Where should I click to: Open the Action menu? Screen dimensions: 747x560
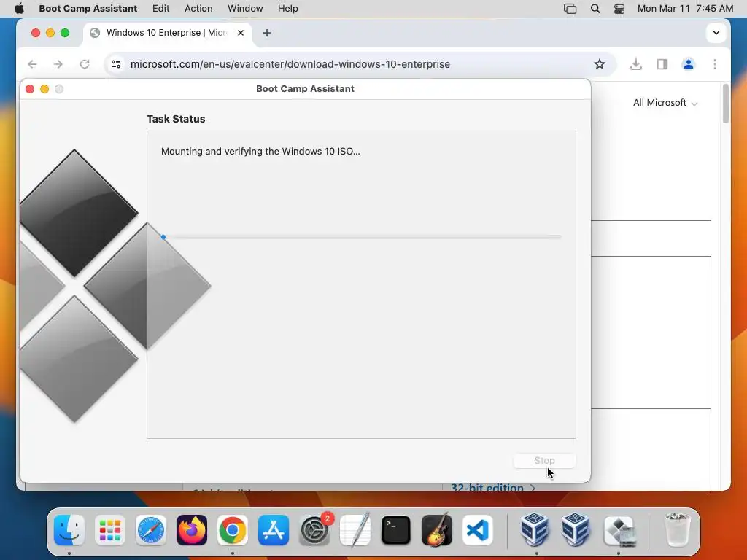(x=198, y=9)
